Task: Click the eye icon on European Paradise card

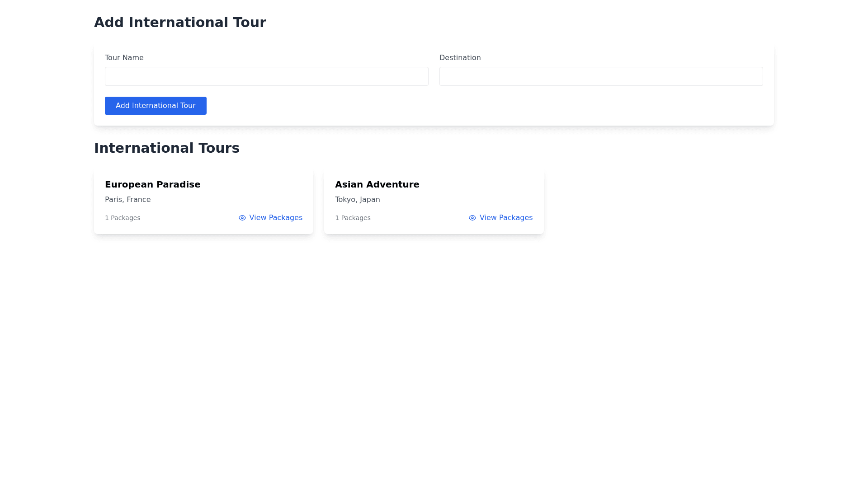Action: [x=242, y=218]
